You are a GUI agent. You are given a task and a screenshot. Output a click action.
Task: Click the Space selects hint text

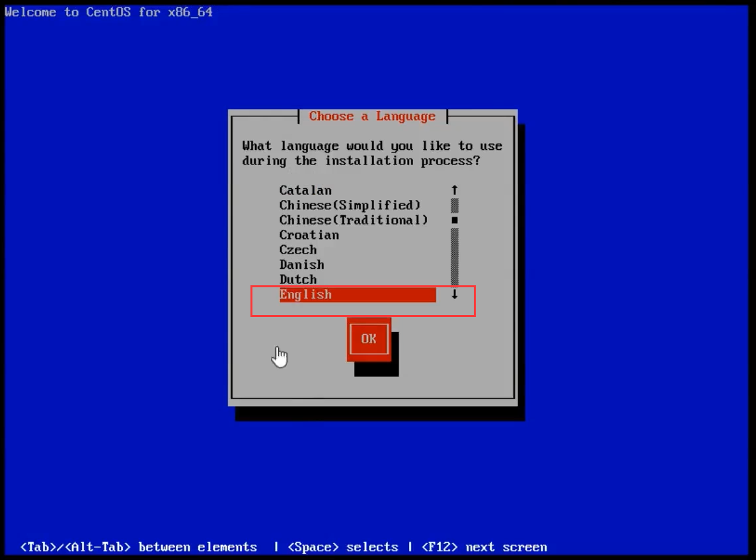[x=343, y=547]
